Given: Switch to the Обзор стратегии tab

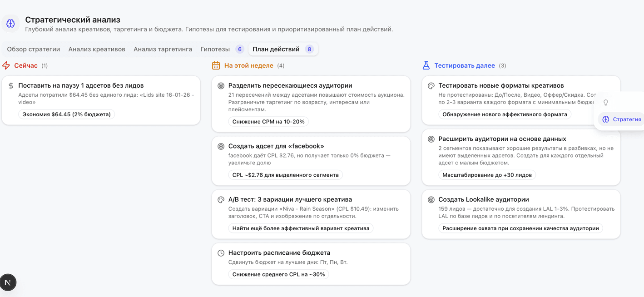Looking at the screenshot, I should coord(32,49).
